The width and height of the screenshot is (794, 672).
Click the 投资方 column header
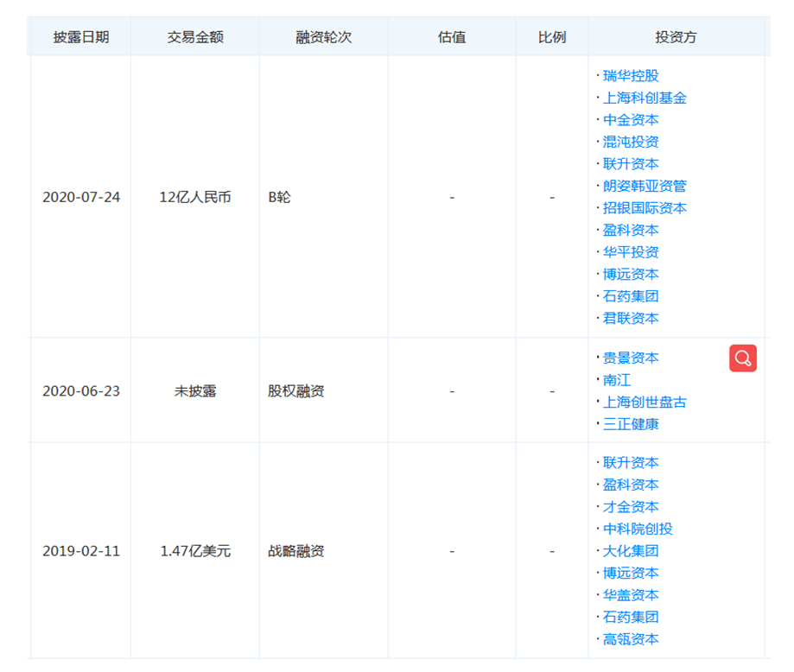(676, 37)
